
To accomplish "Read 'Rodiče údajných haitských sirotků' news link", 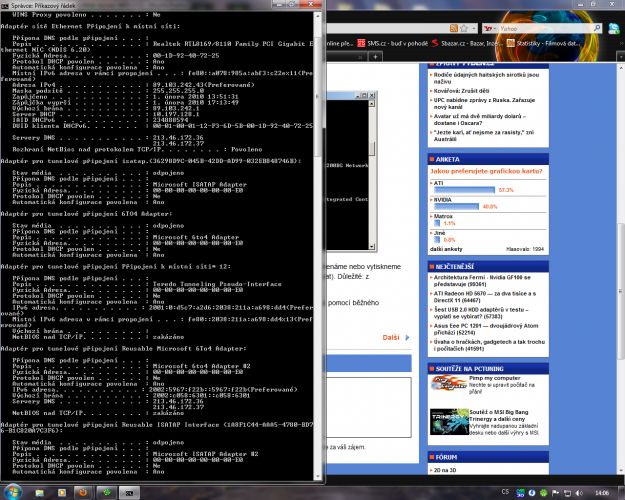I will [486, 78].
